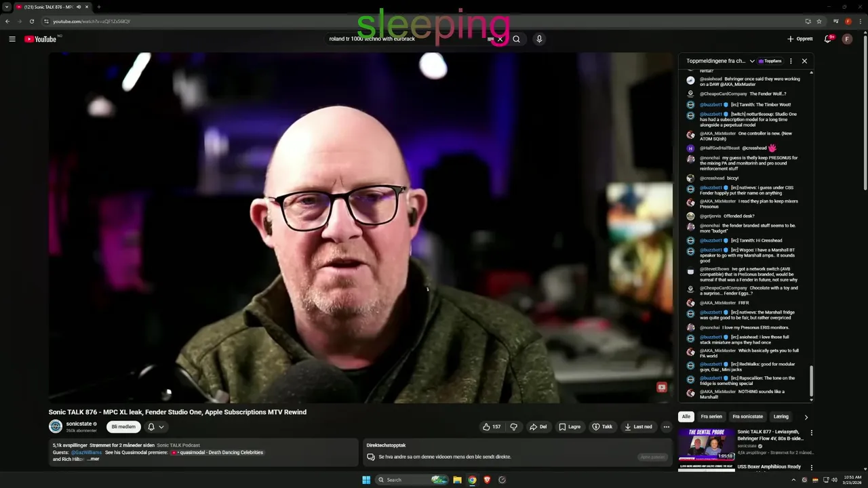The image size is (868, 488).
Task: Show more filter chips with the arrow
Action: click(806, 417)
